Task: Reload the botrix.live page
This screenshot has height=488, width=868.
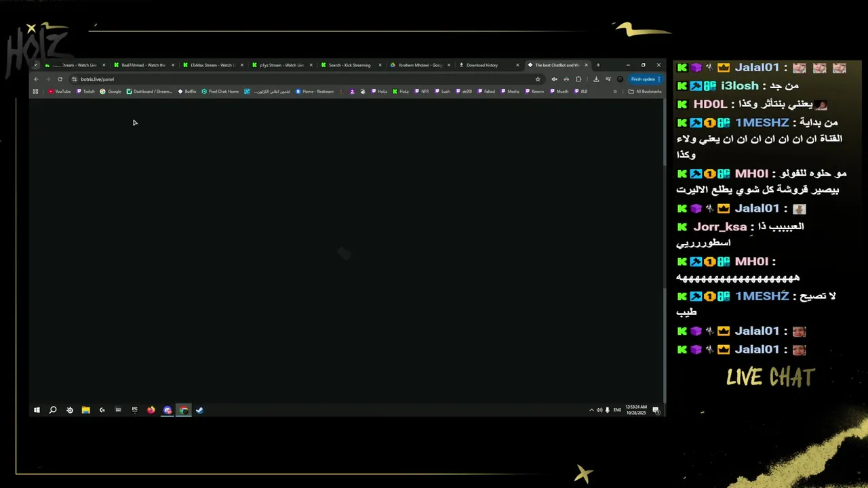Action: point(60,79)
